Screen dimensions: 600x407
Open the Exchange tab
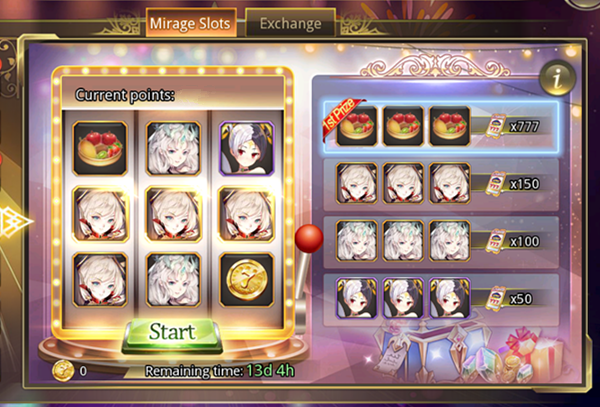point(290,23)
